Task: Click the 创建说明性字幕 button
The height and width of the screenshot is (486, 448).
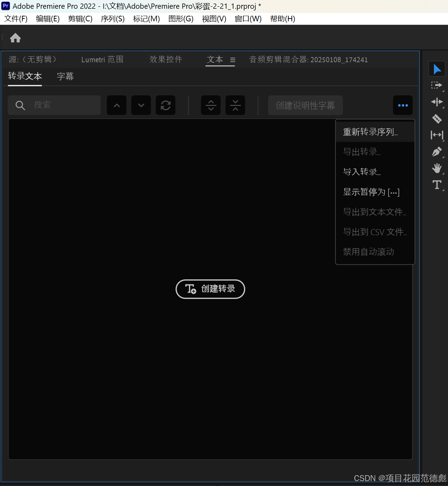Action: (305, 105)
